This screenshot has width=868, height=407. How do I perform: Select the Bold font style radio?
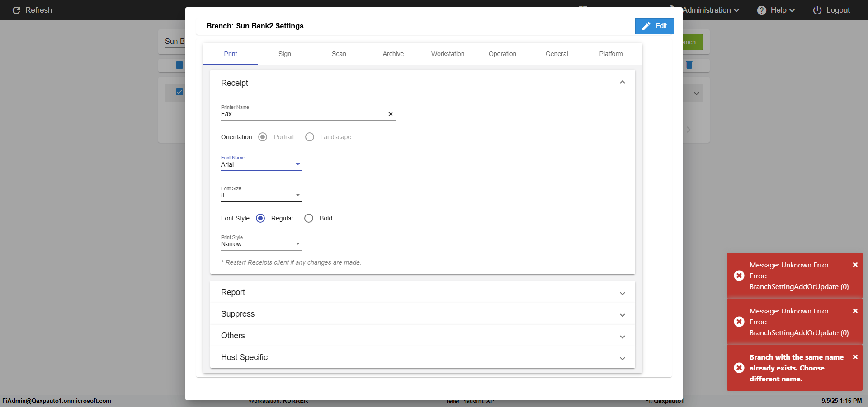tap(309, 219)
